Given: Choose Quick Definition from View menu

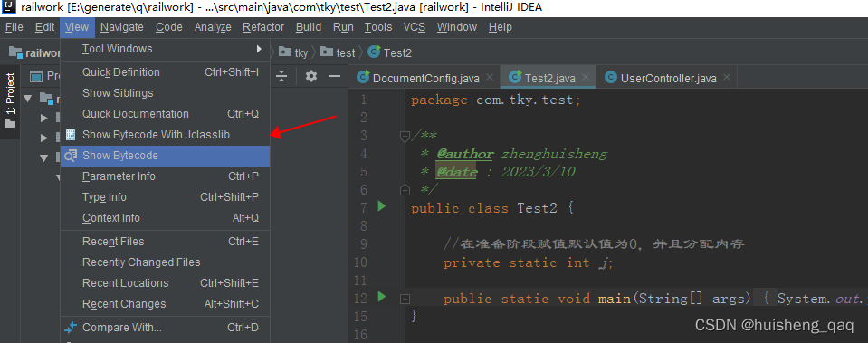Looking at the screenshot, I should pos(165,71).
